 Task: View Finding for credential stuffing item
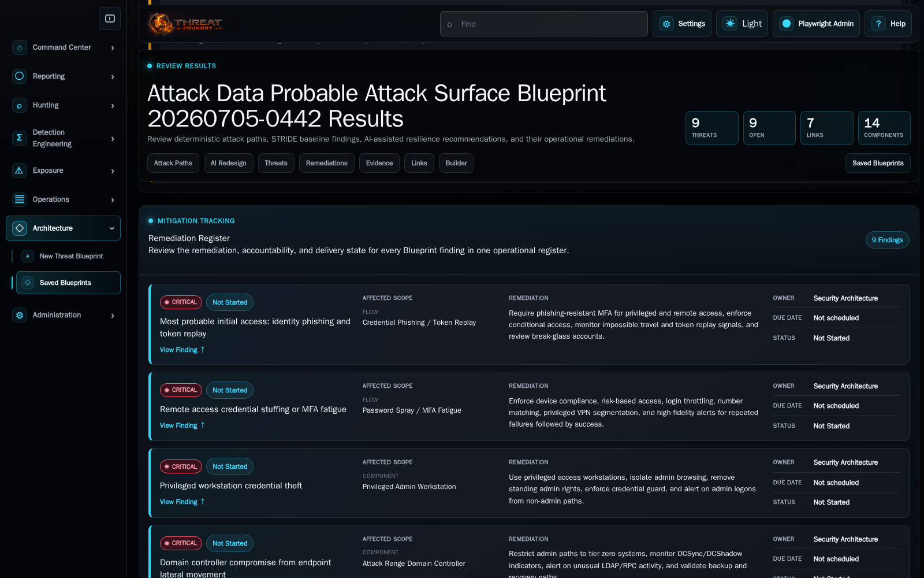point(182,425)
